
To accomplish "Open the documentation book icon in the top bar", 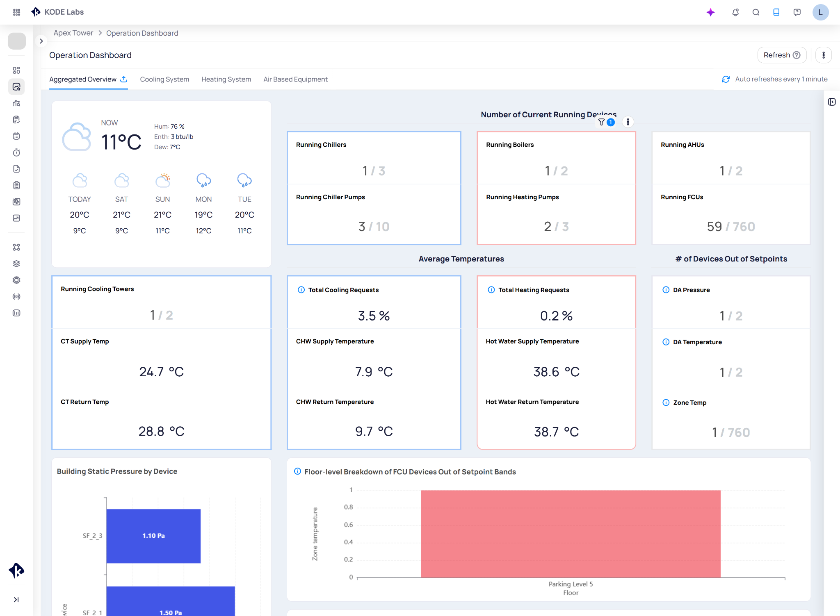I will (776, 12).
